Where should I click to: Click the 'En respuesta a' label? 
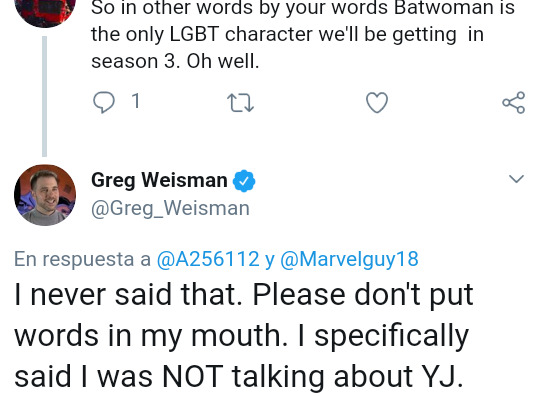click(x=82, y=259)
